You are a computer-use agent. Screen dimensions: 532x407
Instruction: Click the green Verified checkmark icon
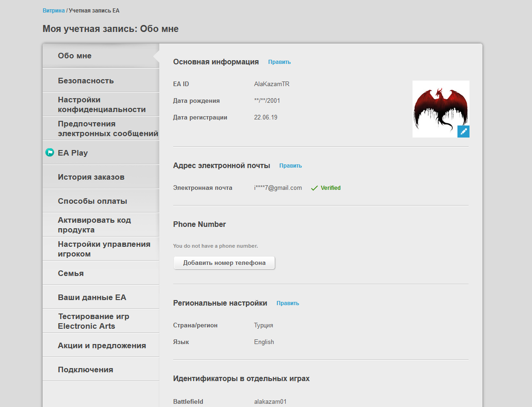tap(314, 188)
